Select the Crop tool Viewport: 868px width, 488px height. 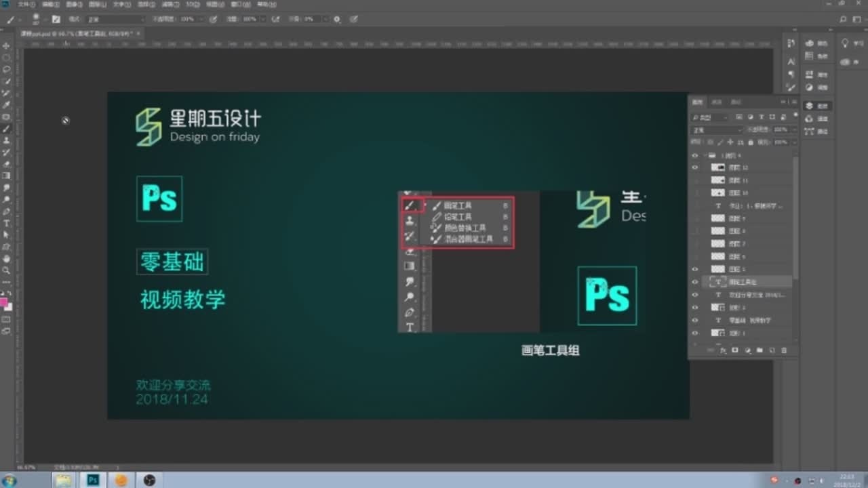click(x=7, y=93)
